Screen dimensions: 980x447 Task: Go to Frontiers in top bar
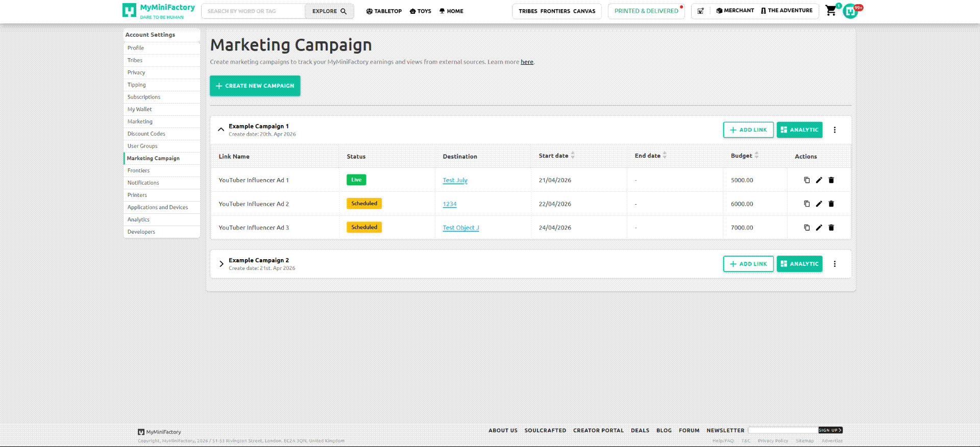click(x=555, y=11)
